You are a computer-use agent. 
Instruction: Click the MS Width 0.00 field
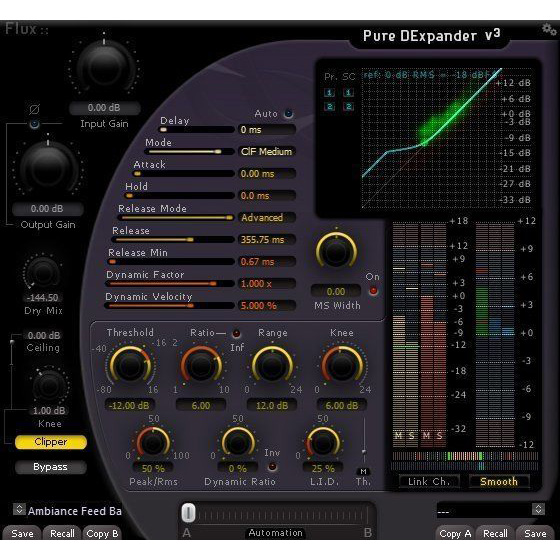(336, 291)
